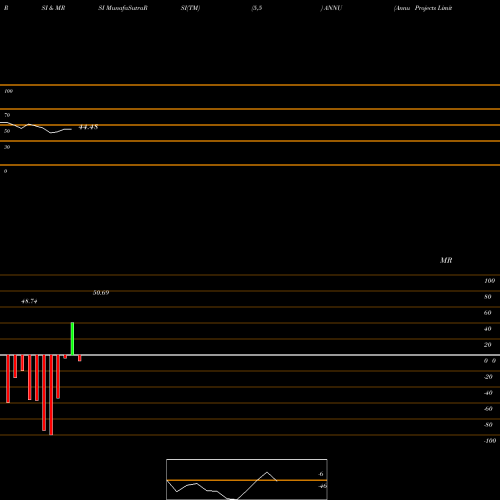Click the 'SI & MR' header text
500x500 pixels.
pyautogui.click(x=53, y=8)
